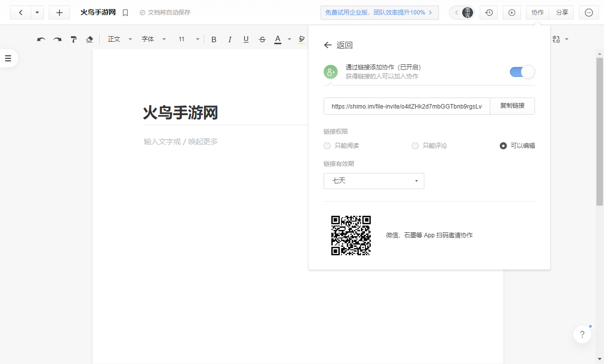Image resolution: width=604 pixels, height=364 pixels.
Task: Open the outline sidebar hamburger icon
Action: (x=8, y=58)
